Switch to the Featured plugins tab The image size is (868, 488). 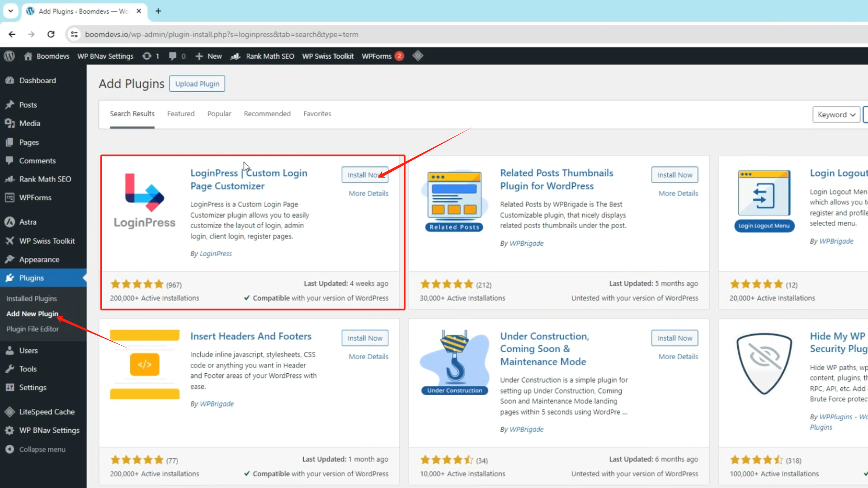[x=181, y=114]
